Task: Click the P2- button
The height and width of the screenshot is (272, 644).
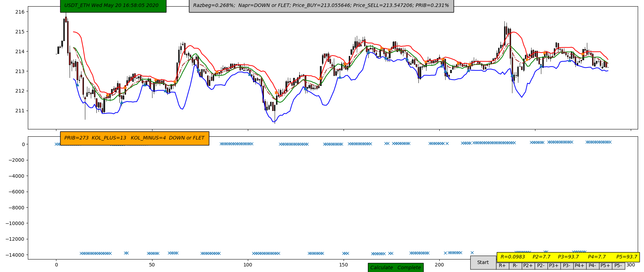Action: click(x=541, y=266)
